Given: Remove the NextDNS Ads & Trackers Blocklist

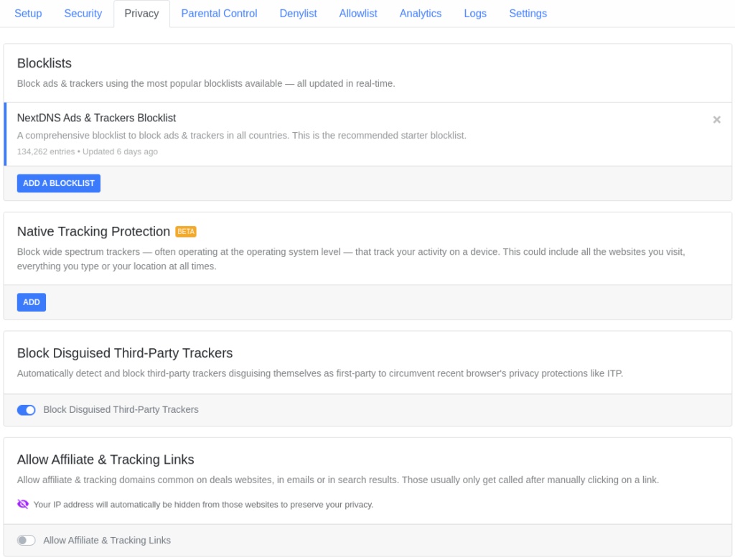Looking at the screenshot, I should [x=716, y=120].
